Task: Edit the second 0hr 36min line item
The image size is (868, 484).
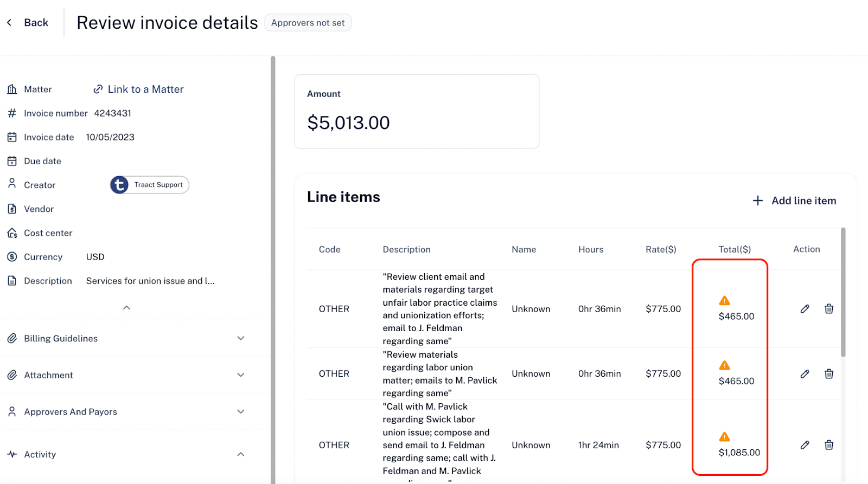Action: [805, 374]
